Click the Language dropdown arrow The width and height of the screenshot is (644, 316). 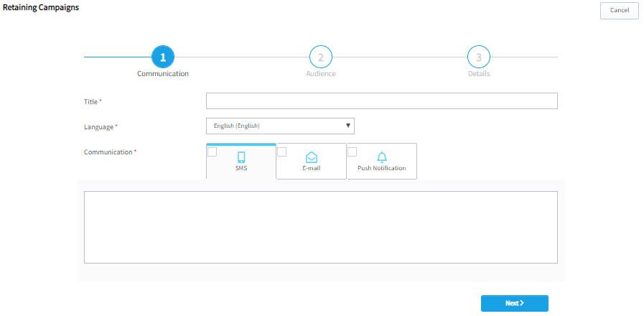(348, 126)
